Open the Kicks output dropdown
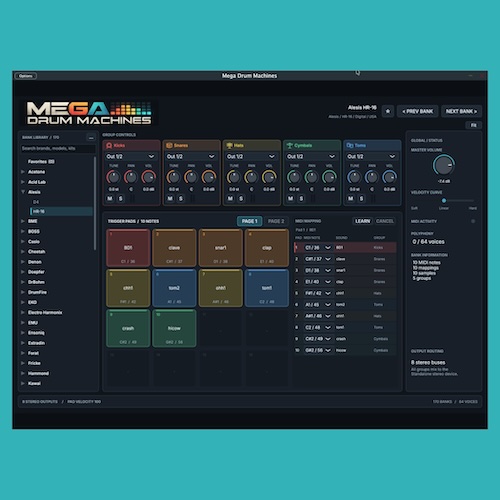The image size is (500, 500). (x=131, y=156)
